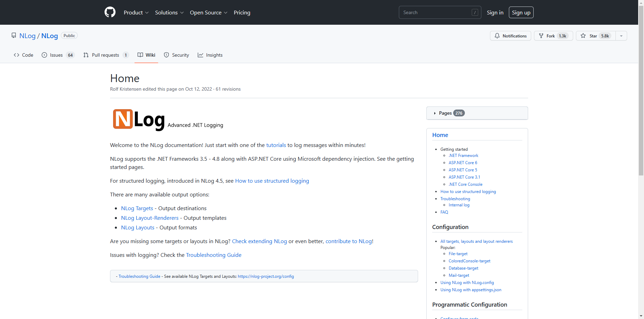Screen dimensions: 644x319
Task: Open sidebar How to use structured logging
Action: pyautogui.click(x=468, y=192)
